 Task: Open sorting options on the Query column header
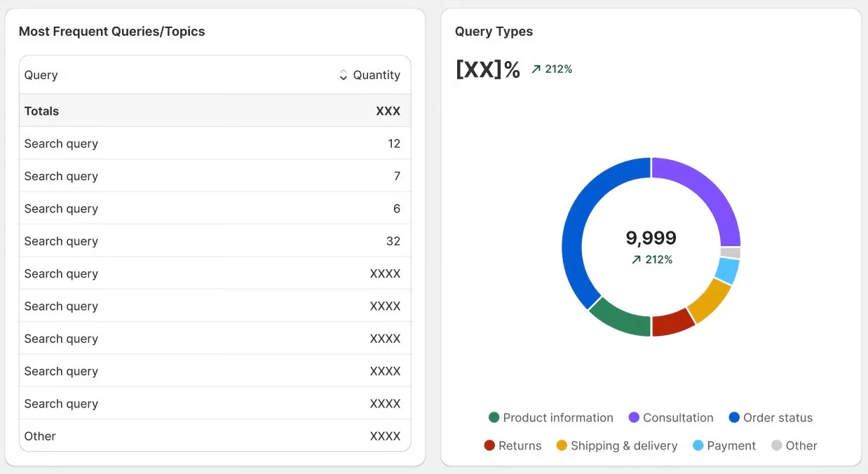point(40,74)
